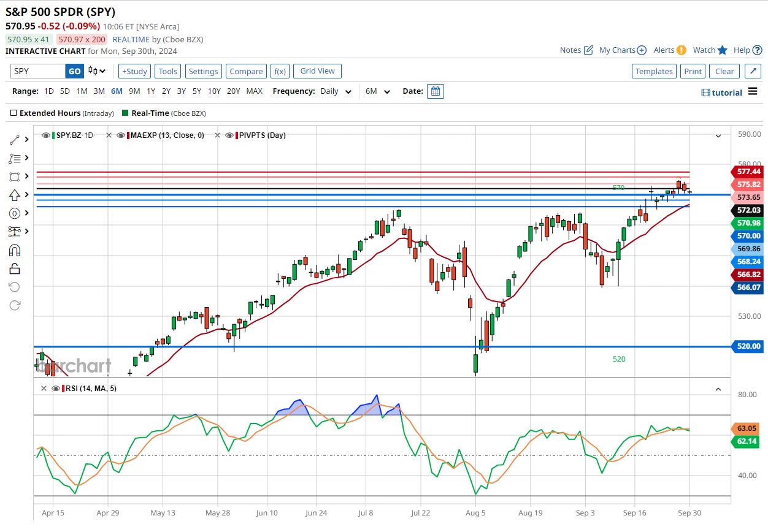Click the Notes pencil icon
The height and width of the screenshot is (532, 768).
(x=588, y=50)
